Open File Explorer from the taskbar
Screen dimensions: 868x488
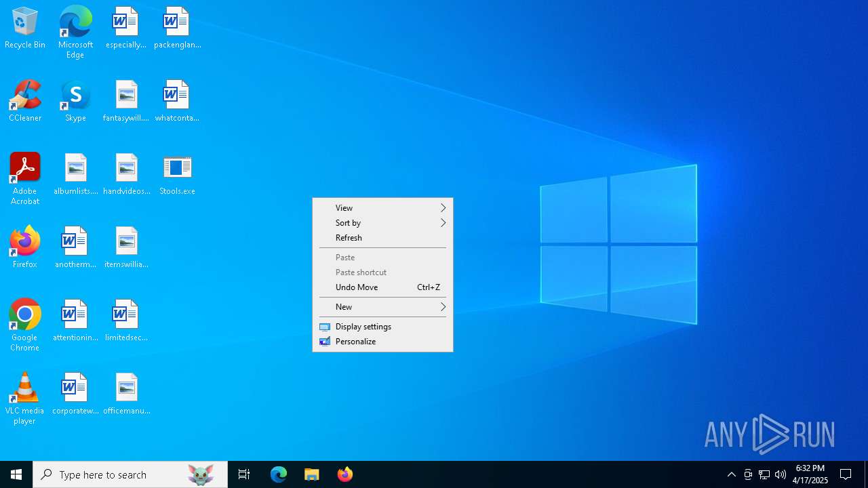pyautogui.click(x=311, y=474)
